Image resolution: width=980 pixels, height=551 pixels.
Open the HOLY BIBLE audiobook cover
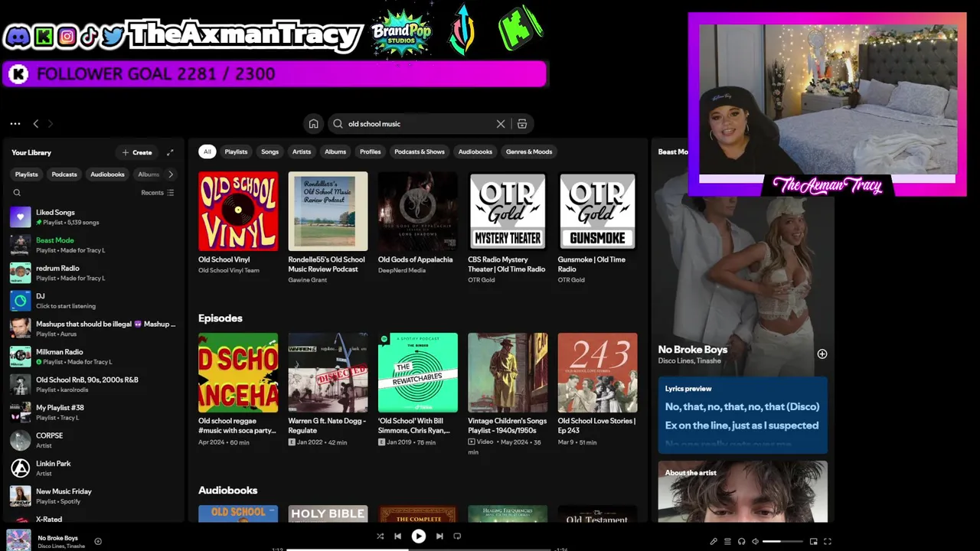pyautogui.click(x=328, y=514)
